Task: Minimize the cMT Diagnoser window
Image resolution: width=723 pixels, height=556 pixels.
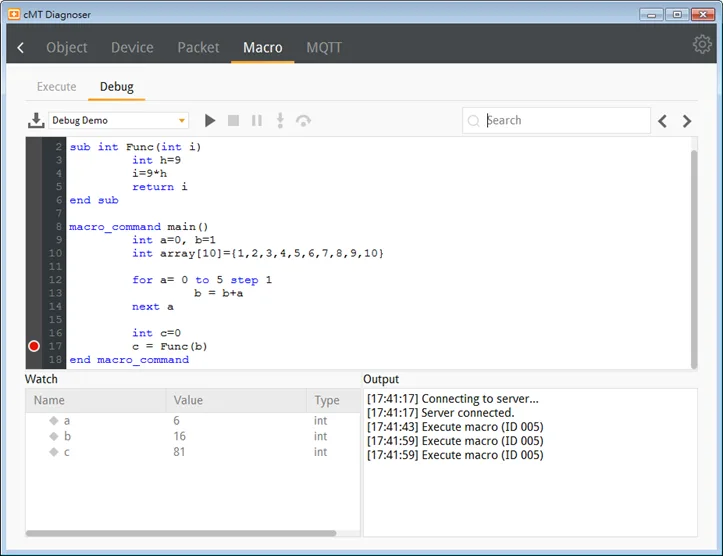Action: [651, 14]
